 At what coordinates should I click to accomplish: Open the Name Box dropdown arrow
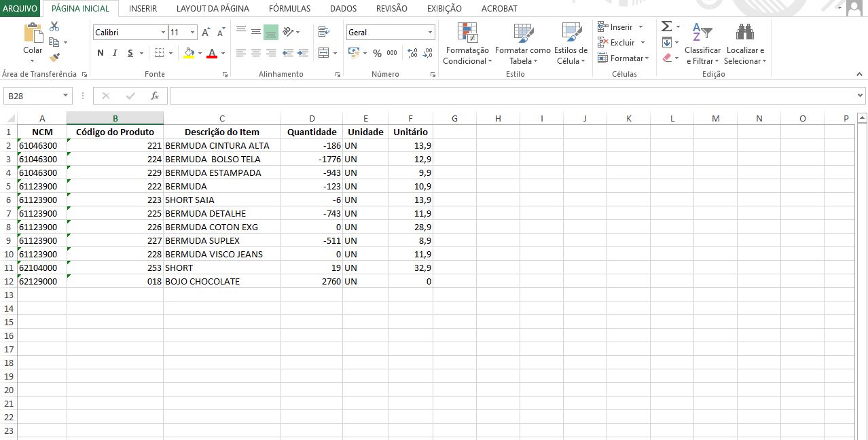(x=66, y=96)
